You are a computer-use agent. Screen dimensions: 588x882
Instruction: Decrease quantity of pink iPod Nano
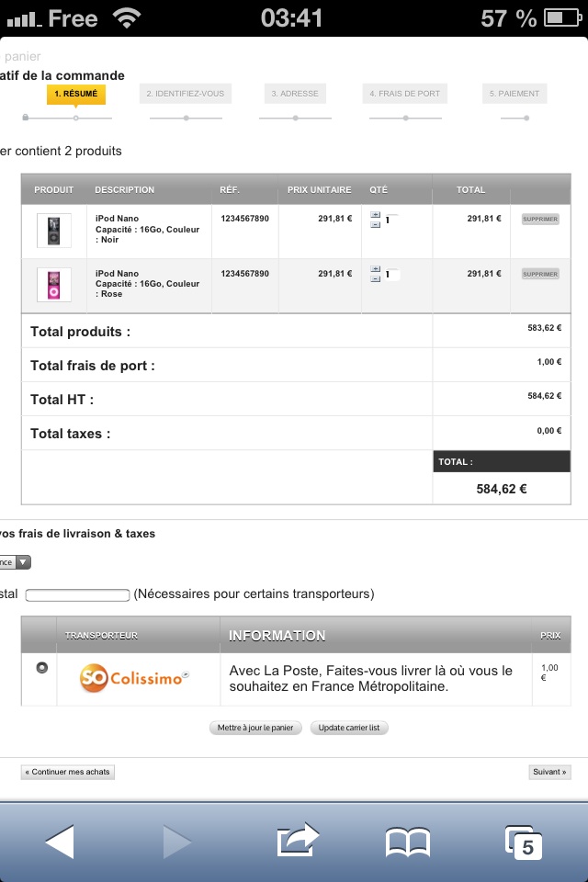point(375,279)
